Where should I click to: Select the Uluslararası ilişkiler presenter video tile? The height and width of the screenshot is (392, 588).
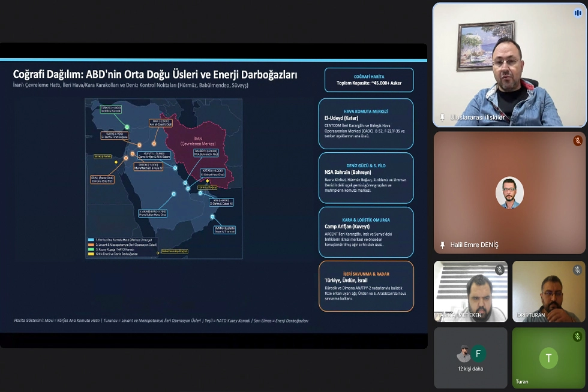click(x=509, y=65)
